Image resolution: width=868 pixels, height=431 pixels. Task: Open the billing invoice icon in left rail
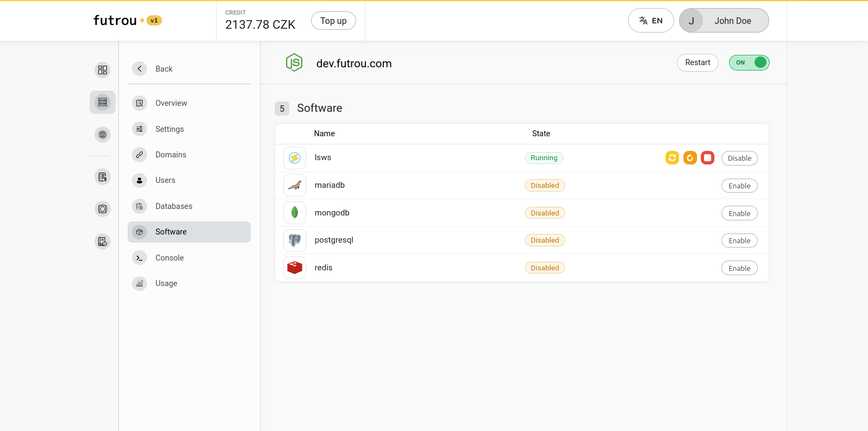103,177
